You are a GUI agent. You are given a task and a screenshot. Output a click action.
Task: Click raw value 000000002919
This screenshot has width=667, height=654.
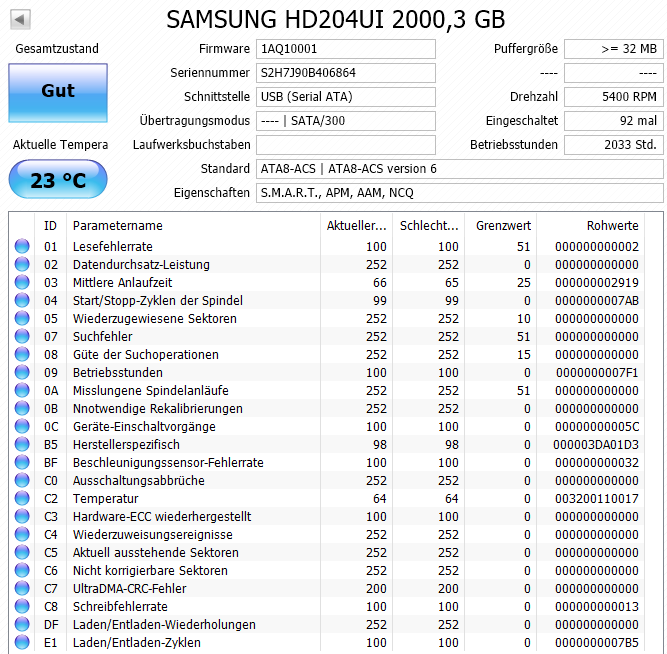coord(597,283)
